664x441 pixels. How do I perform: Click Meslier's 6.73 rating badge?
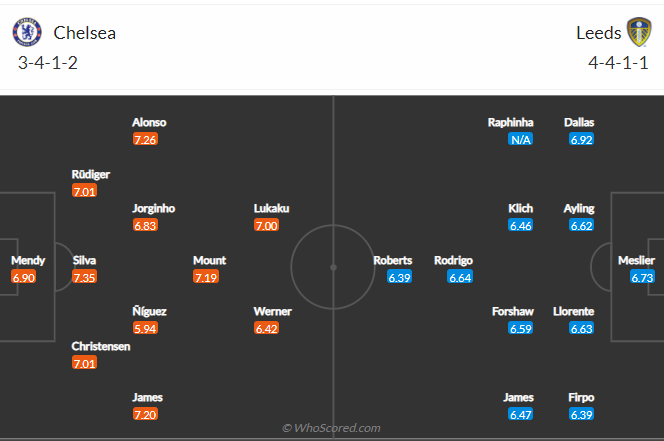(642, 277)
